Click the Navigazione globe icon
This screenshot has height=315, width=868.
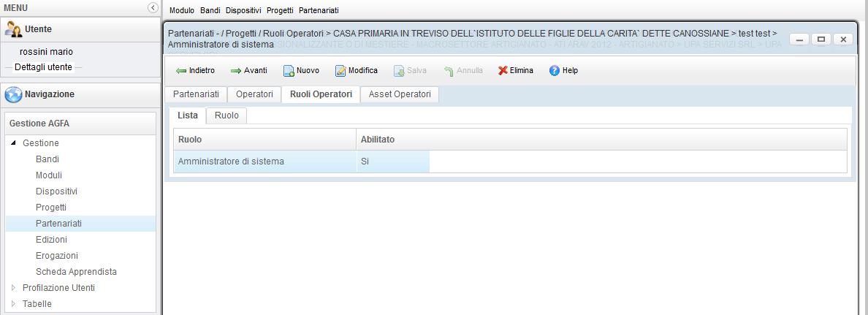pos(13,94)
